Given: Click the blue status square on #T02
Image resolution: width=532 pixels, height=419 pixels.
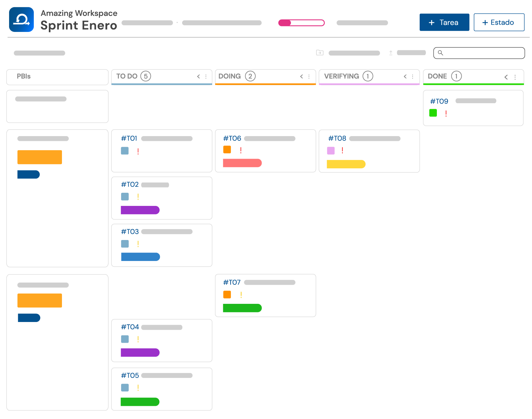Looking at the screenshot, I should point(125,197).
